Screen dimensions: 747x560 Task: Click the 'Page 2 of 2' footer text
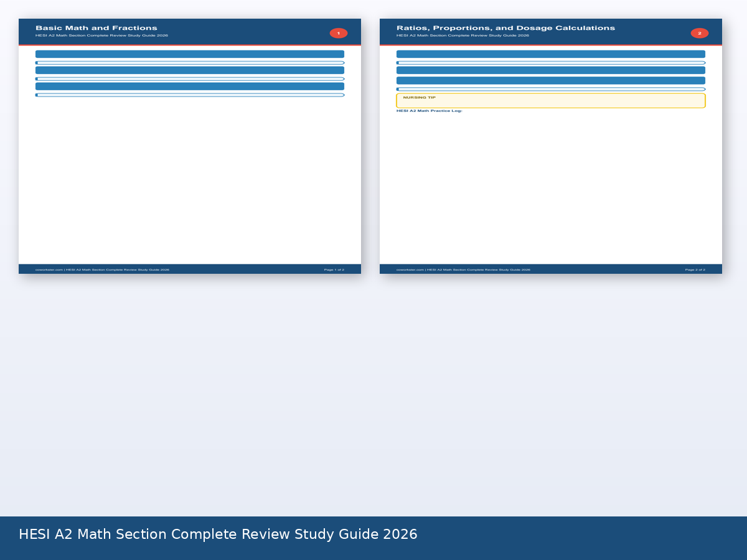coord(695,270)
